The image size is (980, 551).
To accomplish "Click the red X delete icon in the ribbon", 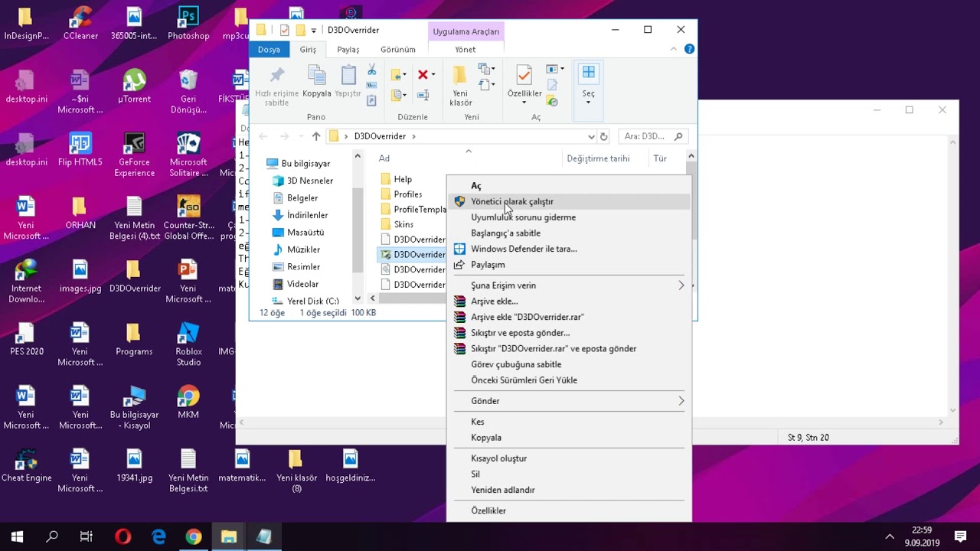I will [x=423, y=74].
